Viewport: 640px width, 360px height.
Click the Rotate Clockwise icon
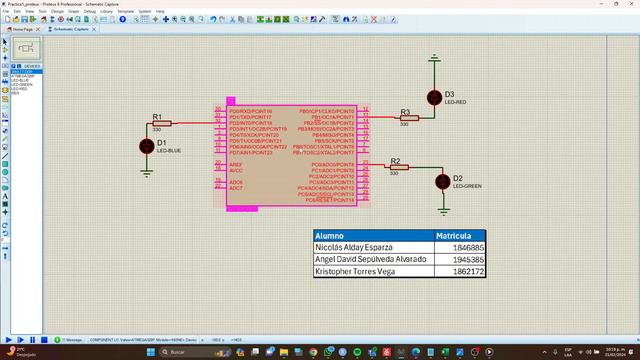(5, 225)
